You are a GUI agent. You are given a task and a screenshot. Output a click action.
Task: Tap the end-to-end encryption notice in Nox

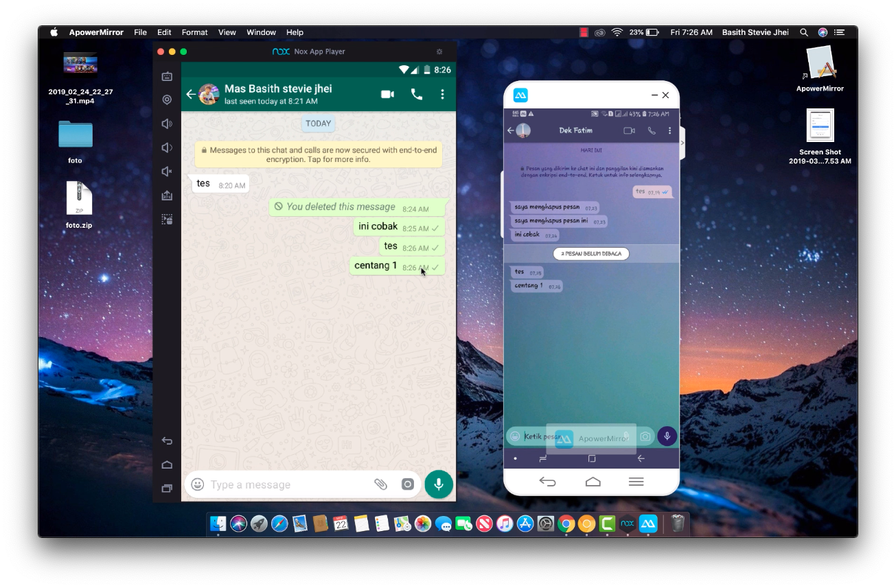(319, 154)
